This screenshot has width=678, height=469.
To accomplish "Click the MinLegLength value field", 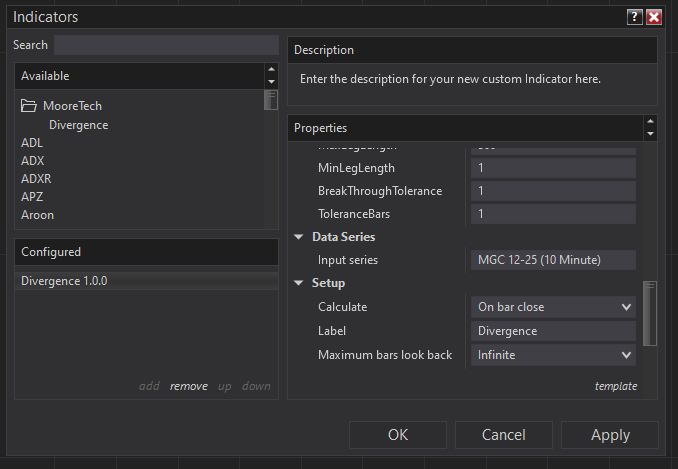I will click(553, 168).
